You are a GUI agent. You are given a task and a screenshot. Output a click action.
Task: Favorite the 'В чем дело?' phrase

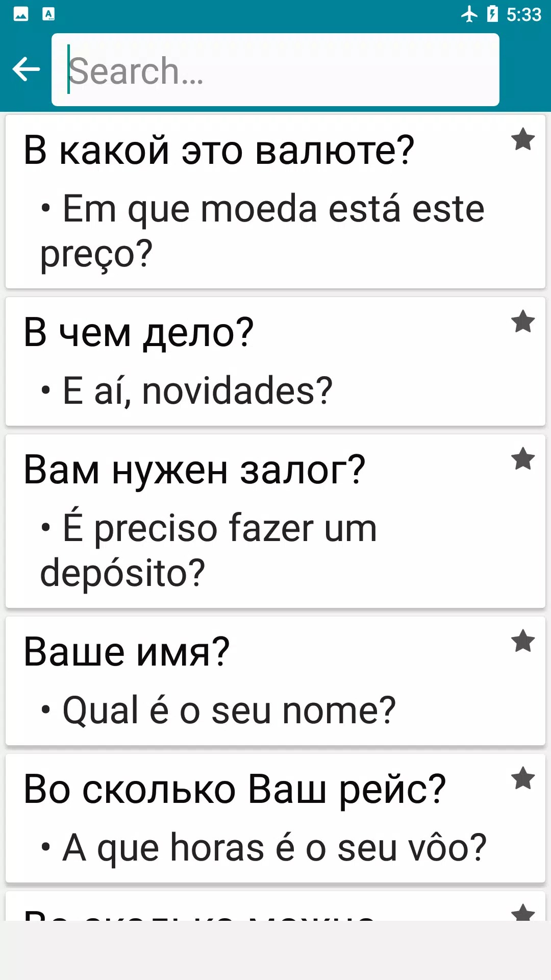click(x=523, y=322)
